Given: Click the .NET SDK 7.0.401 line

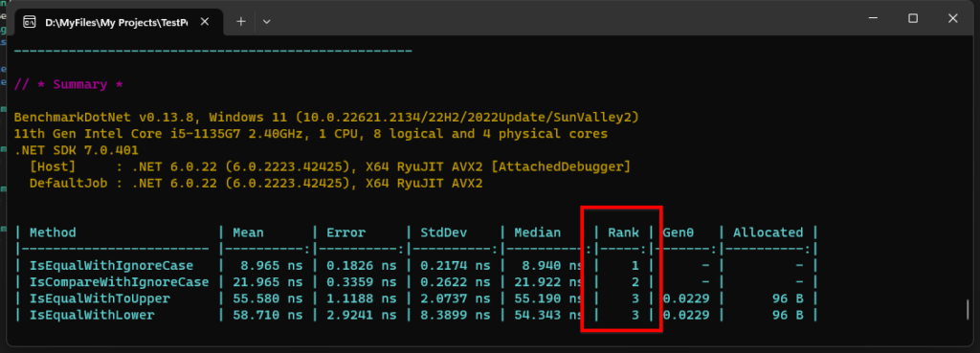Looking at the screenshot, I should coord(77,150).
